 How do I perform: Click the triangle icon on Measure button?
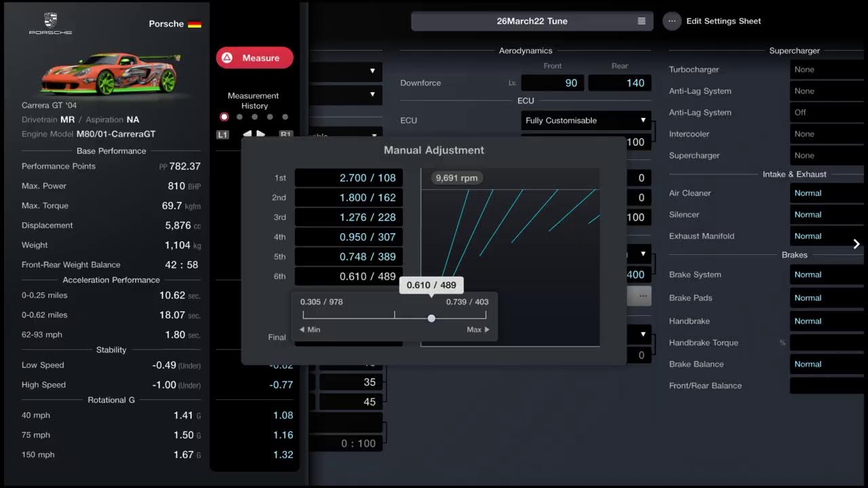click(227, 58)
